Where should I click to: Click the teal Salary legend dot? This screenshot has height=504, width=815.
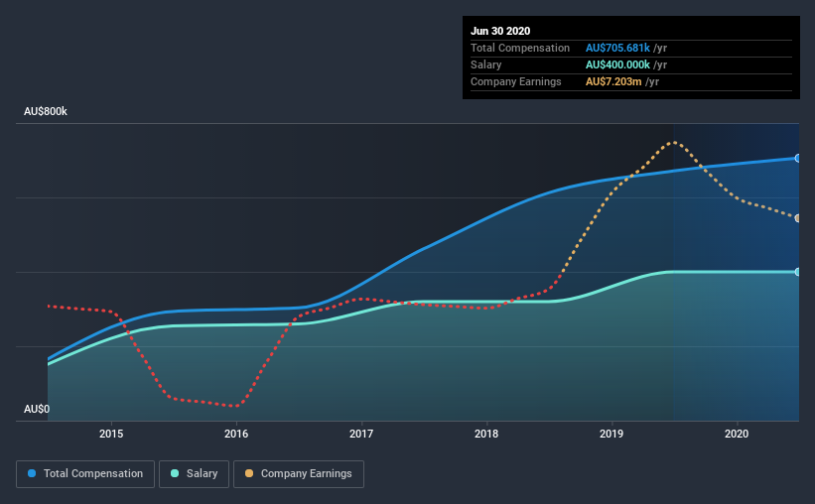click(175, 473)
